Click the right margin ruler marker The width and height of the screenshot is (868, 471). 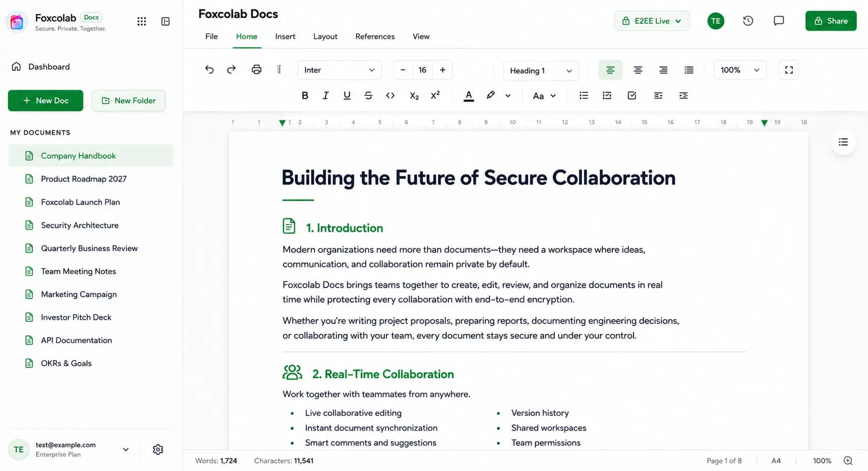point(764,123)
